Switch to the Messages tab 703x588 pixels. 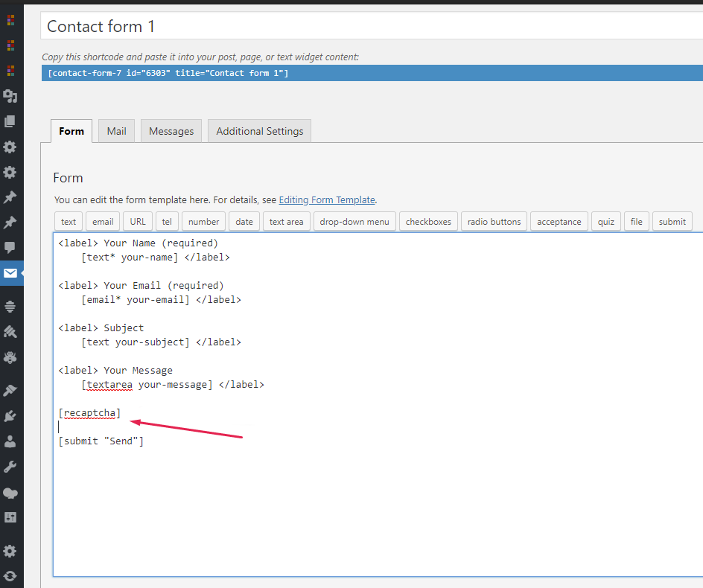coord(171,131)
